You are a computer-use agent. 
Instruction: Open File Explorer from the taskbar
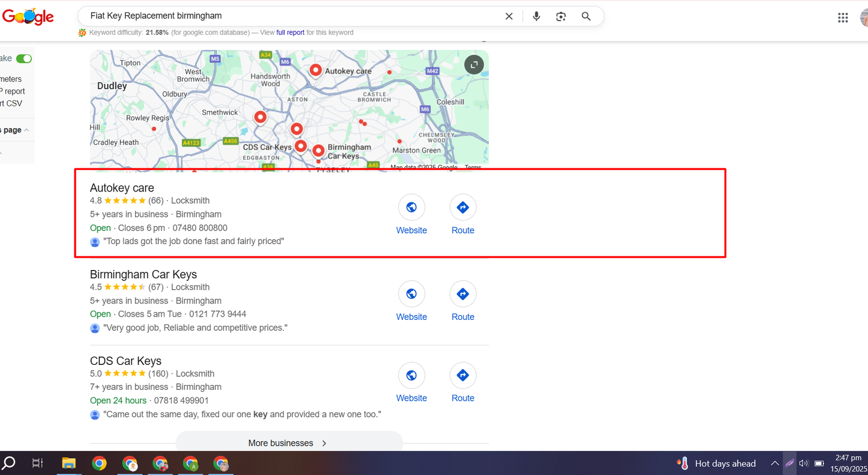[68, 463]
